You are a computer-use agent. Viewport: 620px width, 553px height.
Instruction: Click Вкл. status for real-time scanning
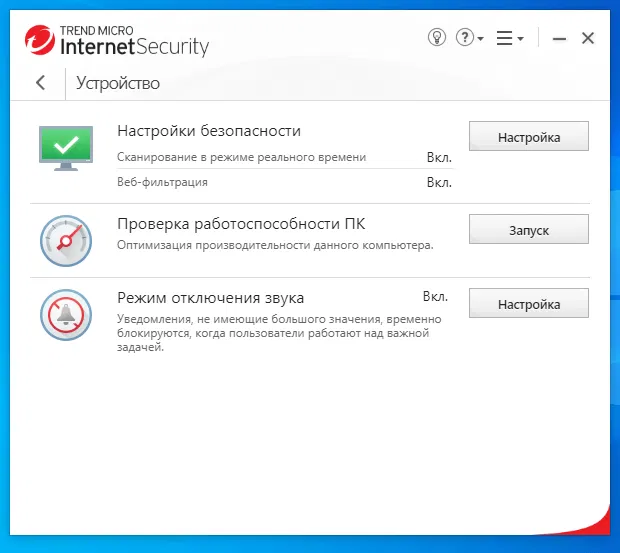[439, 157]
